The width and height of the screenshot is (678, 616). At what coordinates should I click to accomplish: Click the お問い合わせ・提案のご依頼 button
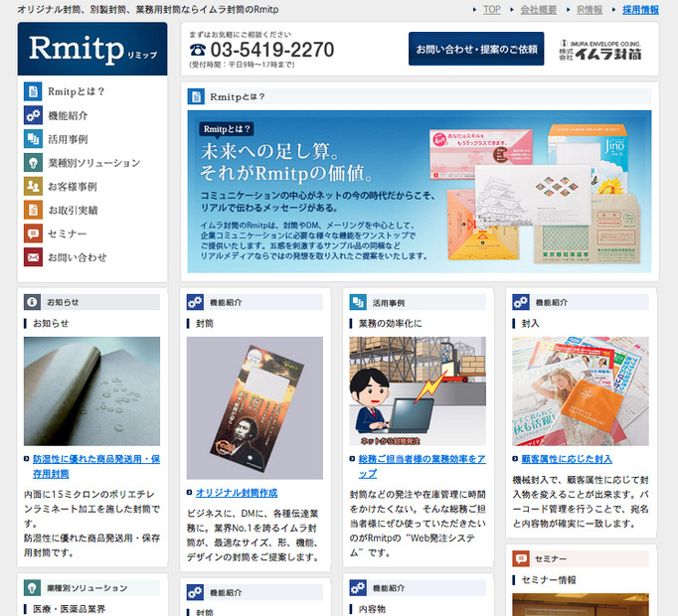(x=476, y=49)
